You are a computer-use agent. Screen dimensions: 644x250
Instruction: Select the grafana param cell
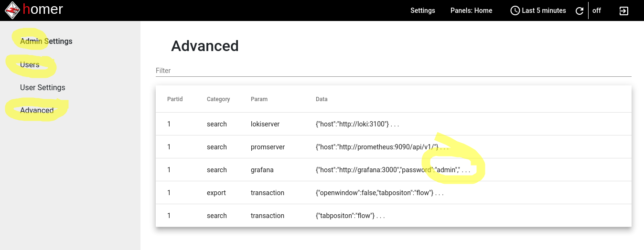pyautogui.click(x=262, y=170)
